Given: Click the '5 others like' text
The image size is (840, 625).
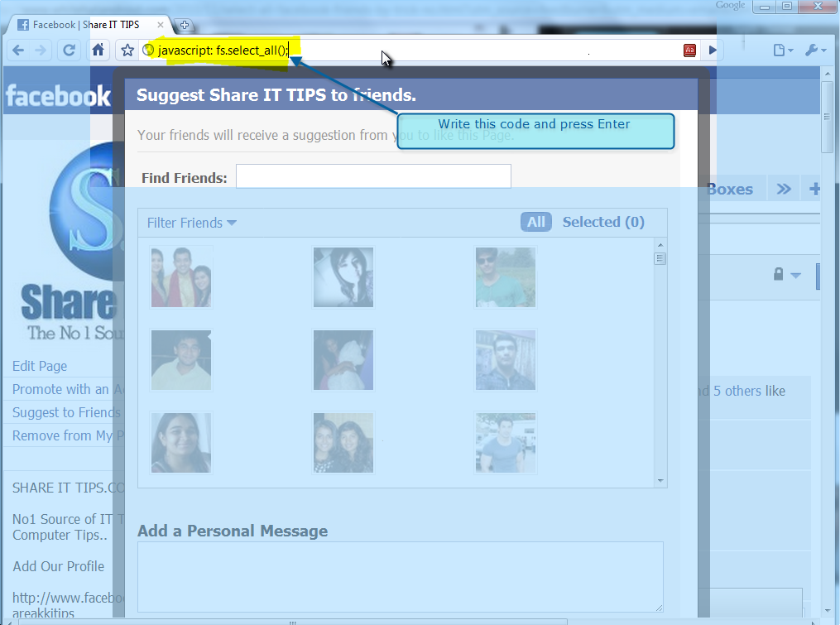Looking at the screenshot, I should [749, 391].
